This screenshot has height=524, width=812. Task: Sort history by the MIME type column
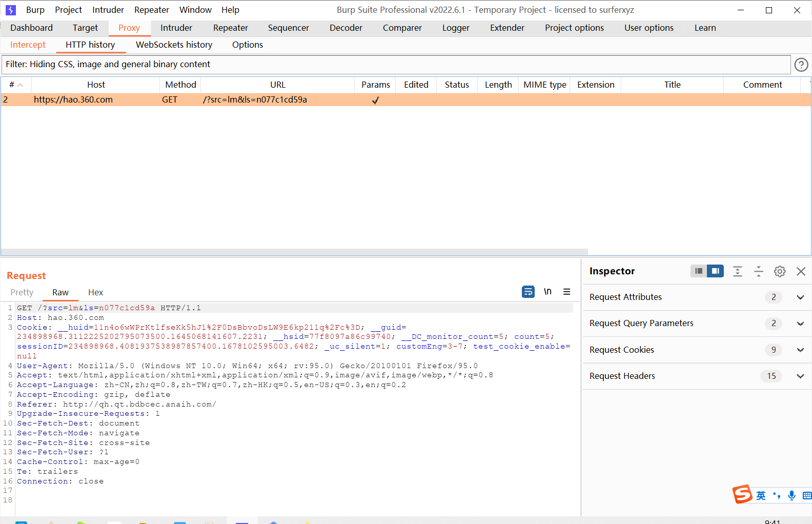click(544, 85)
